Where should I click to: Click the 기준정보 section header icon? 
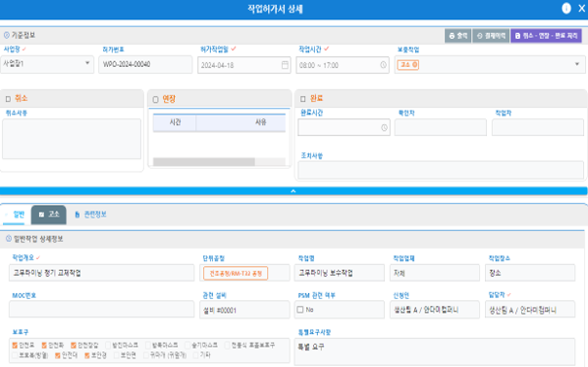(7, 35)
